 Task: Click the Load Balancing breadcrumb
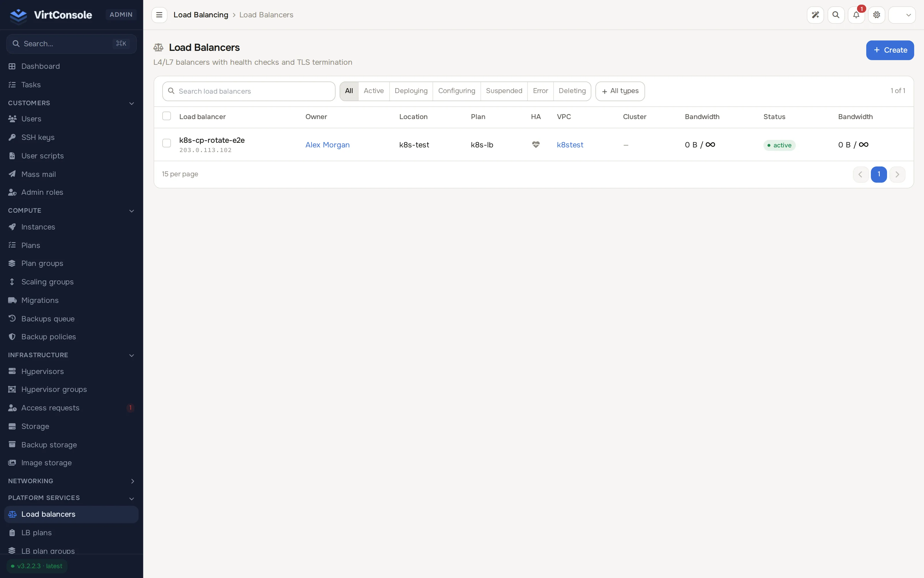tap(200, 15)
